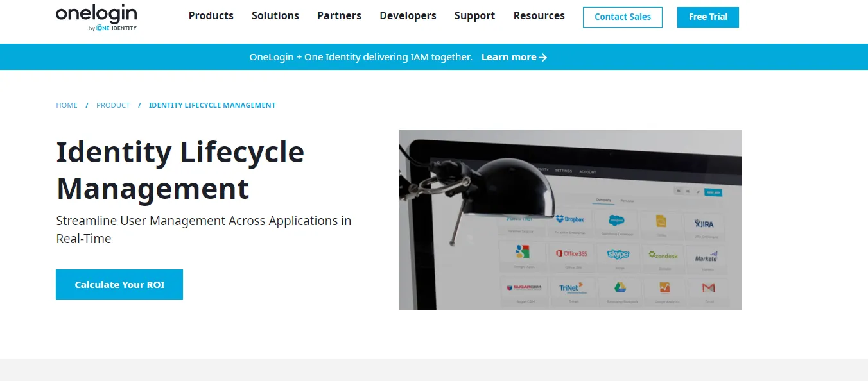Open the Solutions menu
Viewport: 868px width, 381px height.
click(x=275, y=15)
